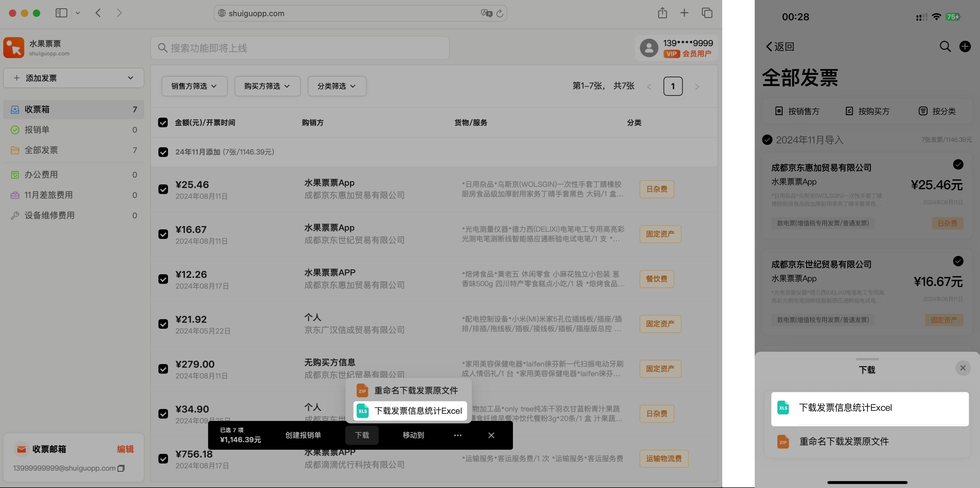Expand the 添加发票 dropdown

coord(74,78)
